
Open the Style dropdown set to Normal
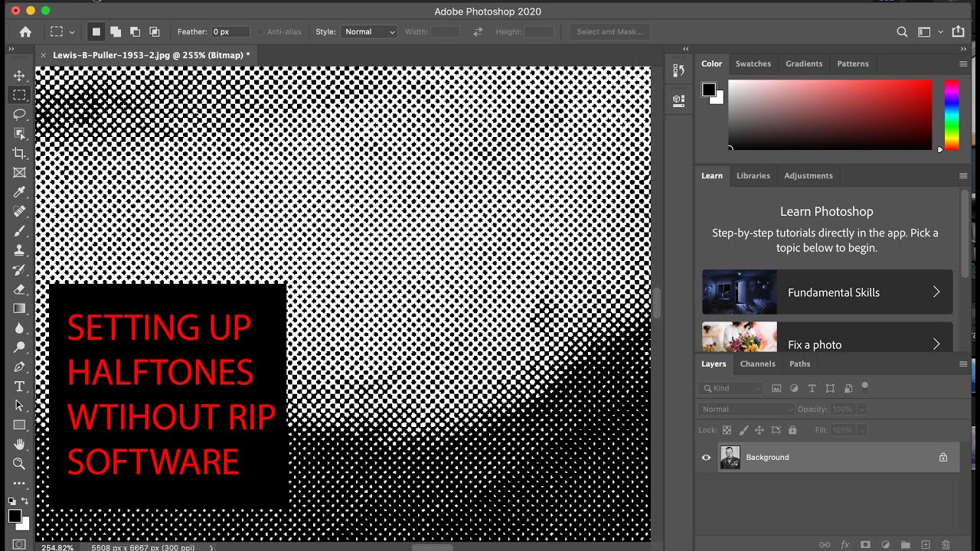369,31
